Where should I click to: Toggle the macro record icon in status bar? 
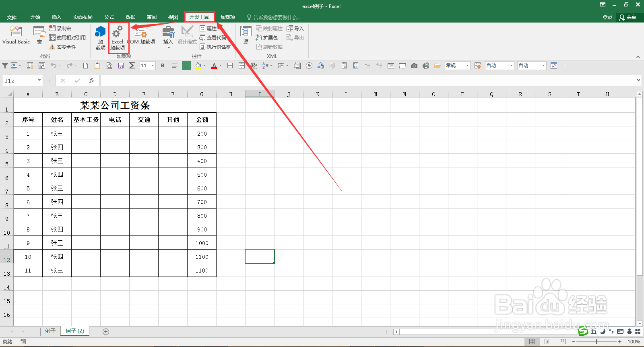23,342
